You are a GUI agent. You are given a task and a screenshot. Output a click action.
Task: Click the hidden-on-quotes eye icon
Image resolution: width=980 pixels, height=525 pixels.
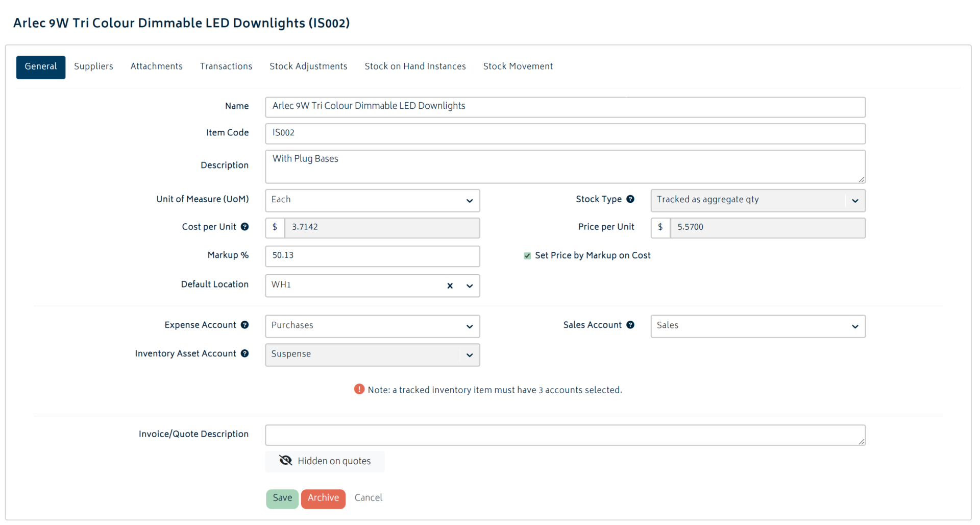point(285,460)
